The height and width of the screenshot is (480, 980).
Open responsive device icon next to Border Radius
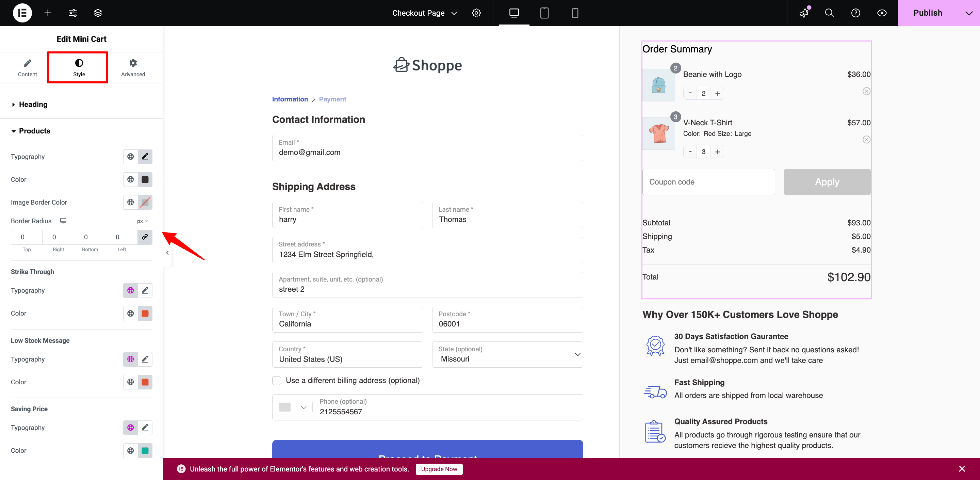(x=63, y=221)
